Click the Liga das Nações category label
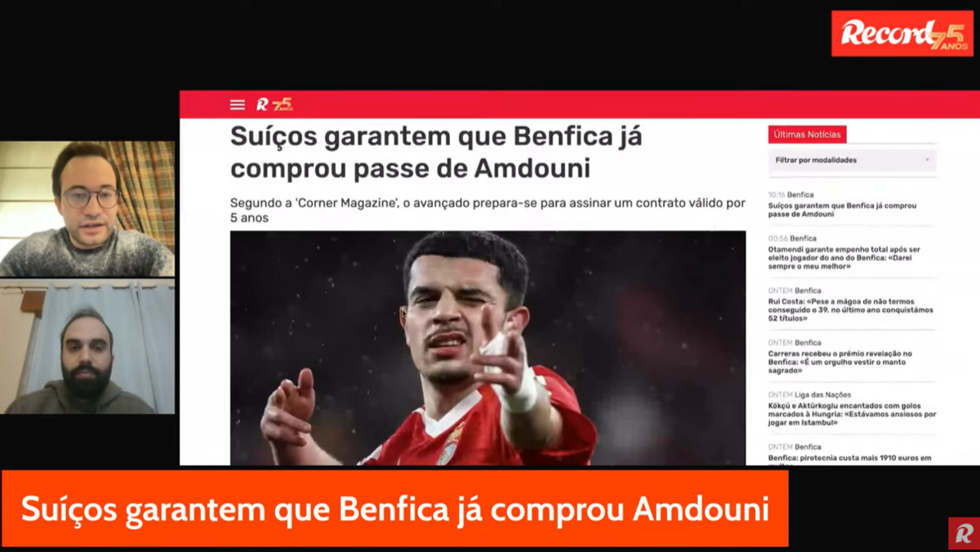Screen dimensions: 980x552 click(823, 394)
